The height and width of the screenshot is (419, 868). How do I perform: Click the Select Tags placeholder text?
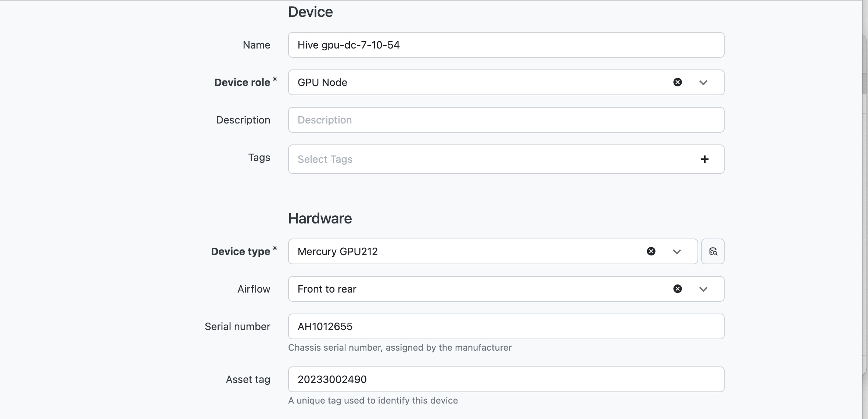[325, 159]
